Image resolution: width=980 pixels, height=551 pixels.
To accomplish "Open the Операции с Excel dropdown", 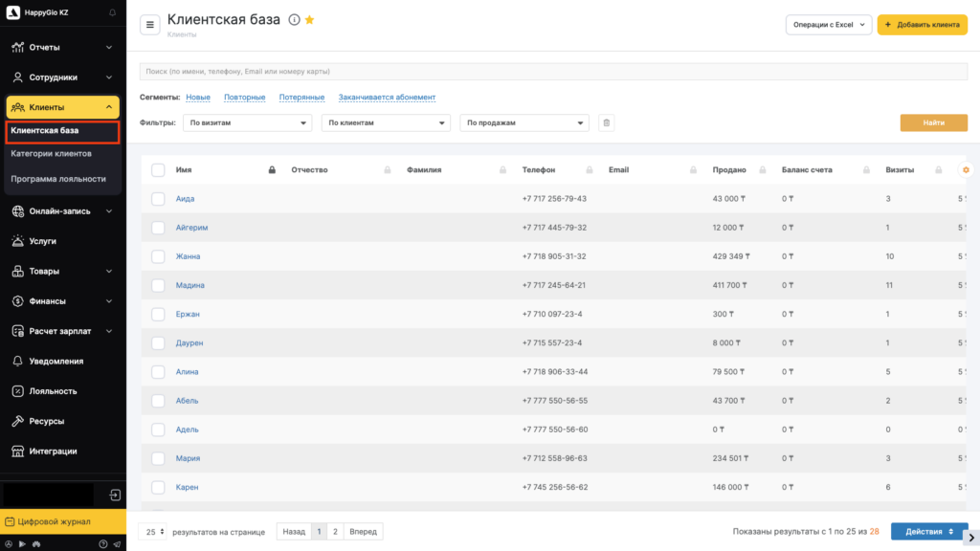I will pyautogui.click(x=828, y=25).
